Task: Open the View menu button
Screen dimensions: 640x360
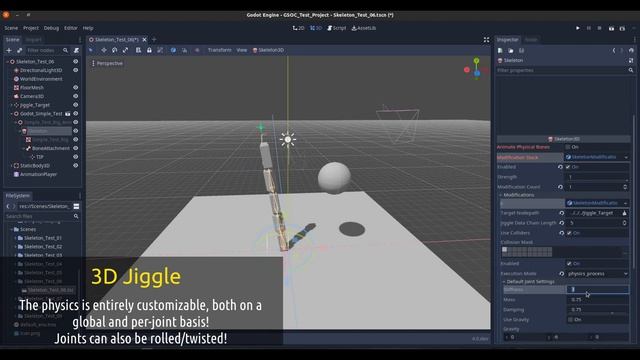Action: pyautogui.click(x=242, y=50)
